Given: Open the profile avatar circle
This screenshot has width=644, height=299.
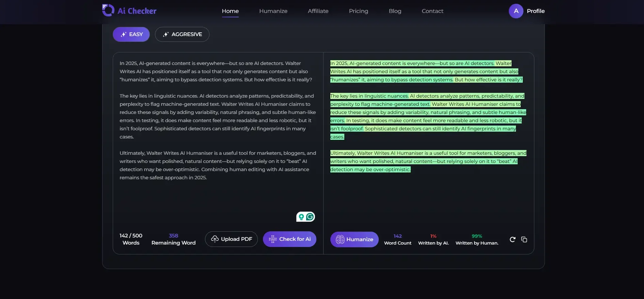Looking at the screenshot, I should tap(516, 11).
